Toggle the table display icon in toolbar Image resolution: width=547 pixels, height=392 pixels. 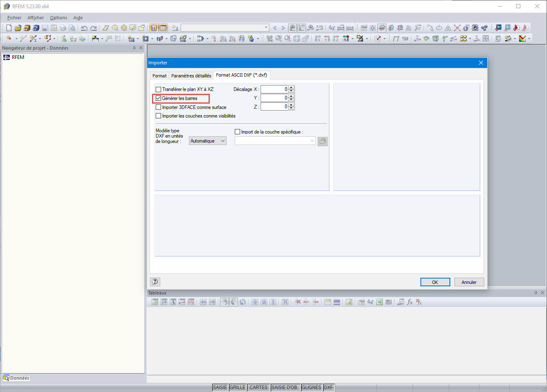[x=163, y=28]
